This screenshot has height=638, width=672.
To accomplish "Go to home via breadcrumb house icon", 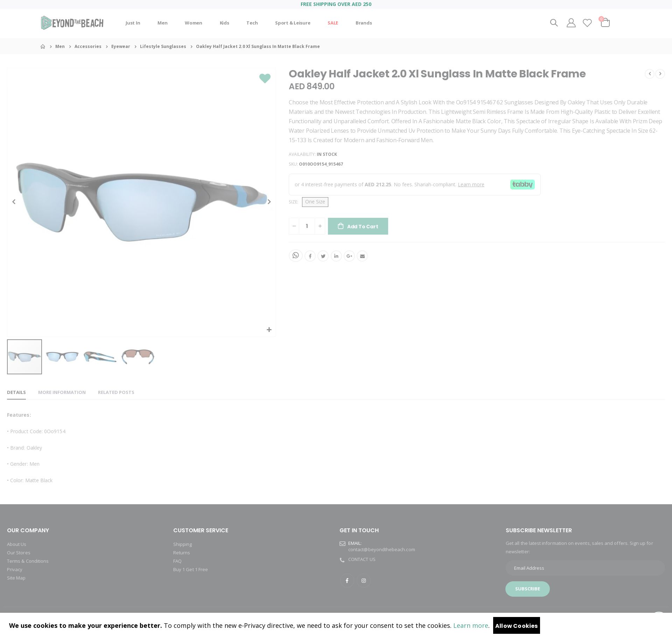I will 43,47.
